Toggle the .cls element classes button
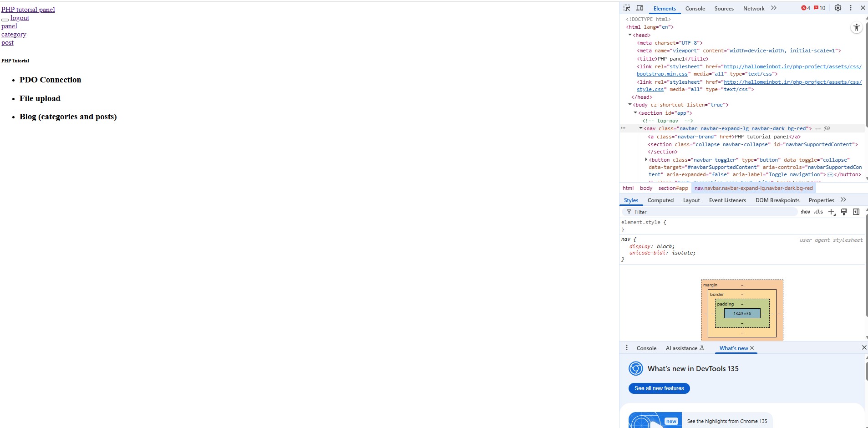This screenshot has height=428, width=868. [x=818, y=212]
